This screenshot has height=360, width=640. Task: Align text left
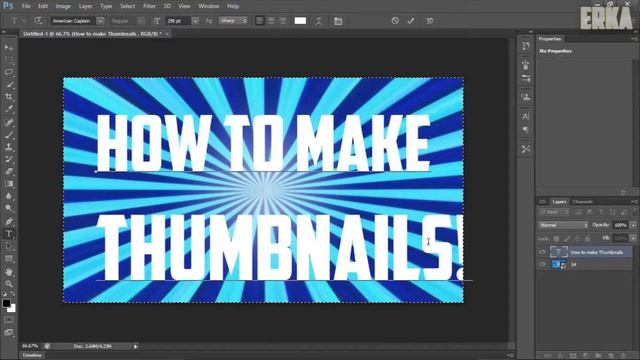[x=260, y=21]
